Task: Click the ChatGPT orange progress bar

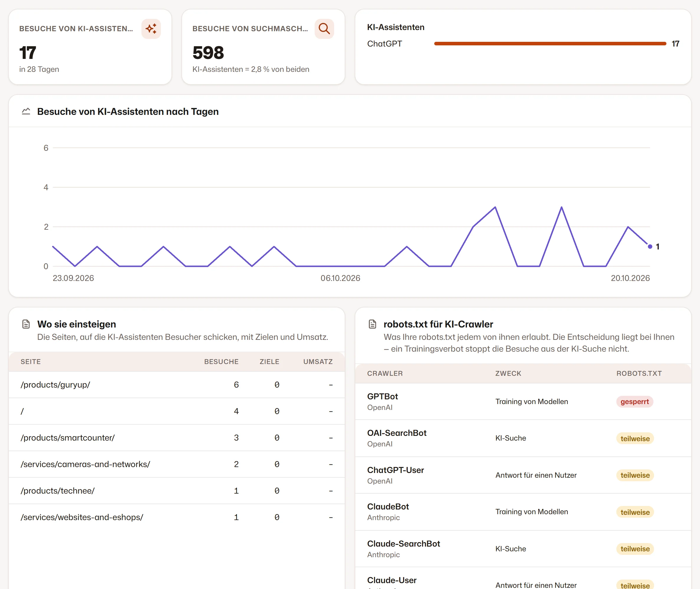Action: click(550, 44)
